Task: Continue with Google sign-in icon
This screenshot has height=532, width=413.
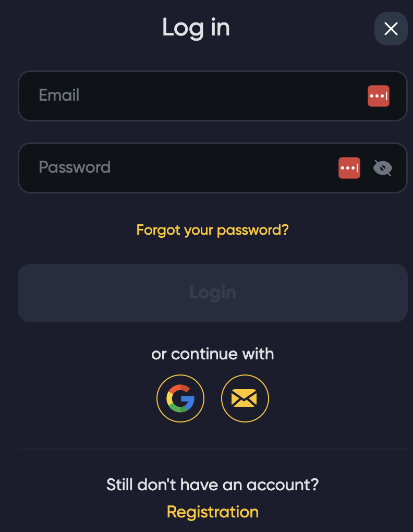Action: pyautogui.click(x=180, y=399)
